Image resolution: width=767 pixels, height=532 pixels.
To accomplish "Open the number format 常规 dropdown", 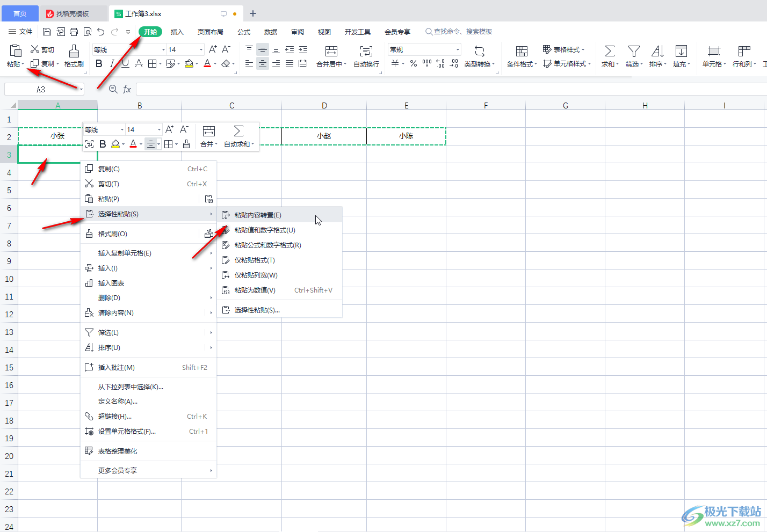I will (x=458, y=49).
